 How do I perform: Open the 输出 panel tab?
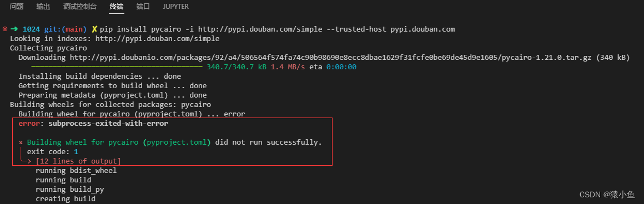[x=43, y=7]
